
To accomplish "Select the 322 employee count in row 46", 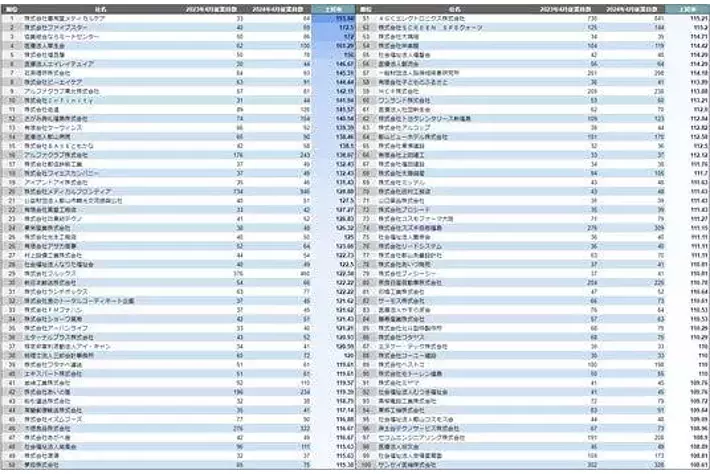I will [279, 428].
